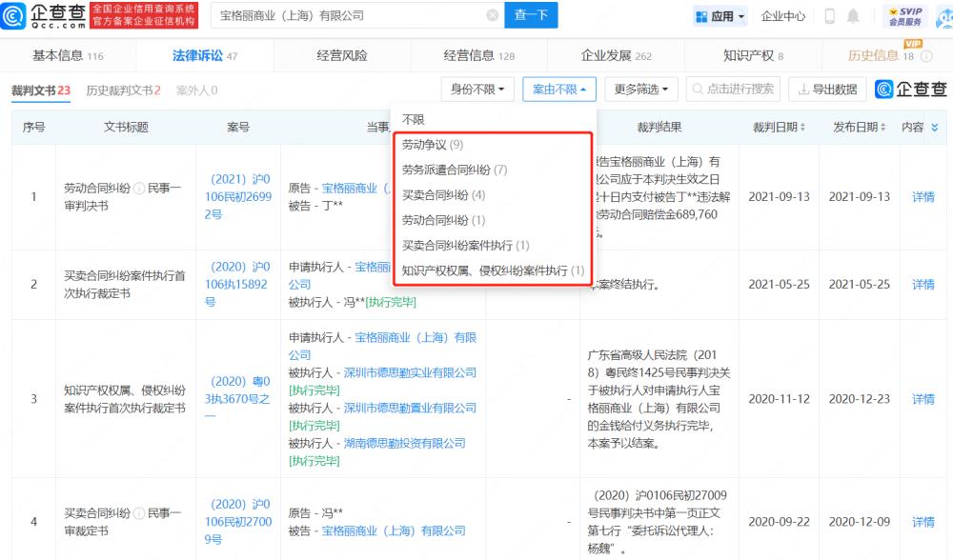Click the 查一下 search button

[x=531, y=15]
